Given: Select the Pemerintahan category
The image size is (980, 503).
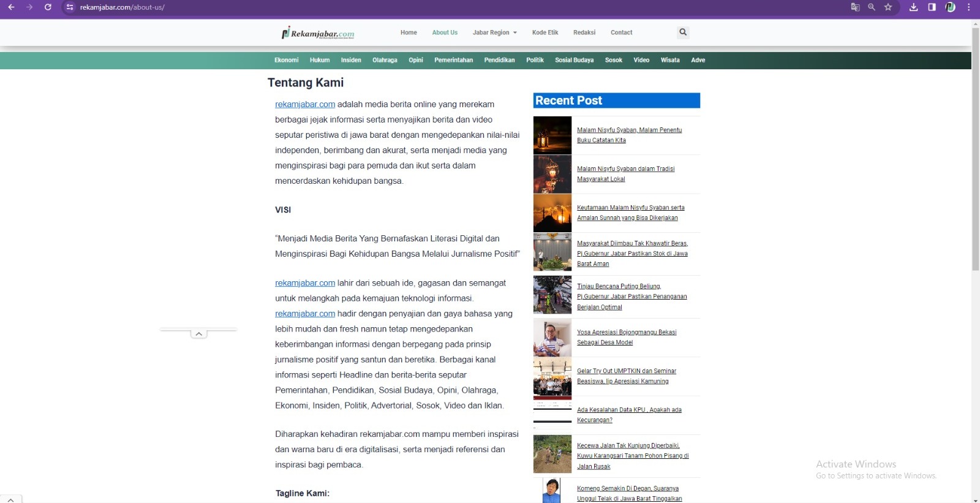Looking at the screenshot, I should (453, 60).
